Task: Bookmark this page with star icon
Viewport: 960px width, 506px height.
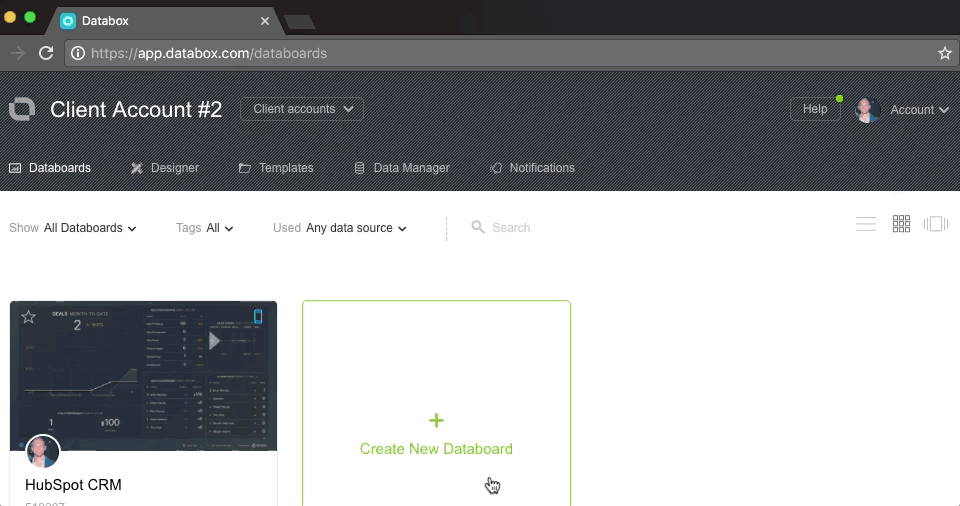Action: (944, 53)
